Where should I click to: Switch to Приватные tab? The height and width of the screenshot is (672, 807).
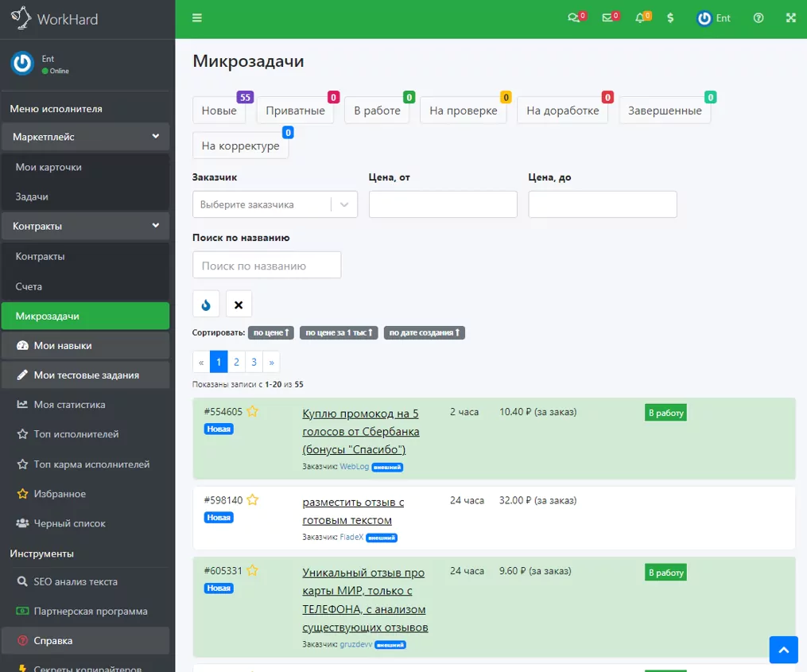coord(295,111)
